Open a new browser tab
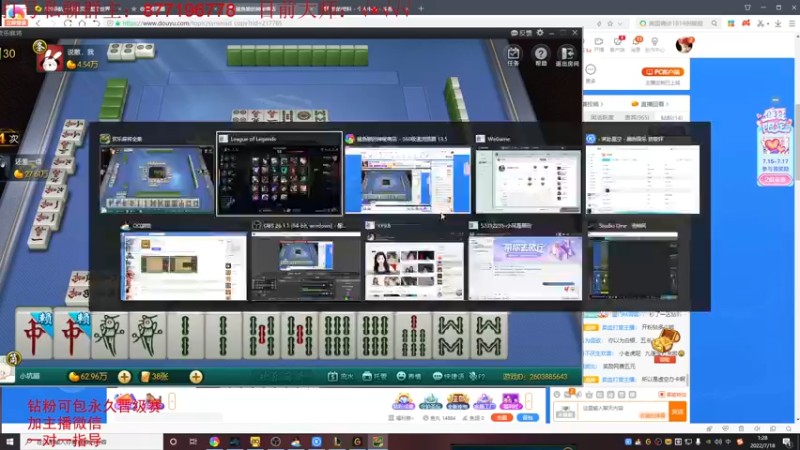The image size is (800, 450). (x=421, y=8)
